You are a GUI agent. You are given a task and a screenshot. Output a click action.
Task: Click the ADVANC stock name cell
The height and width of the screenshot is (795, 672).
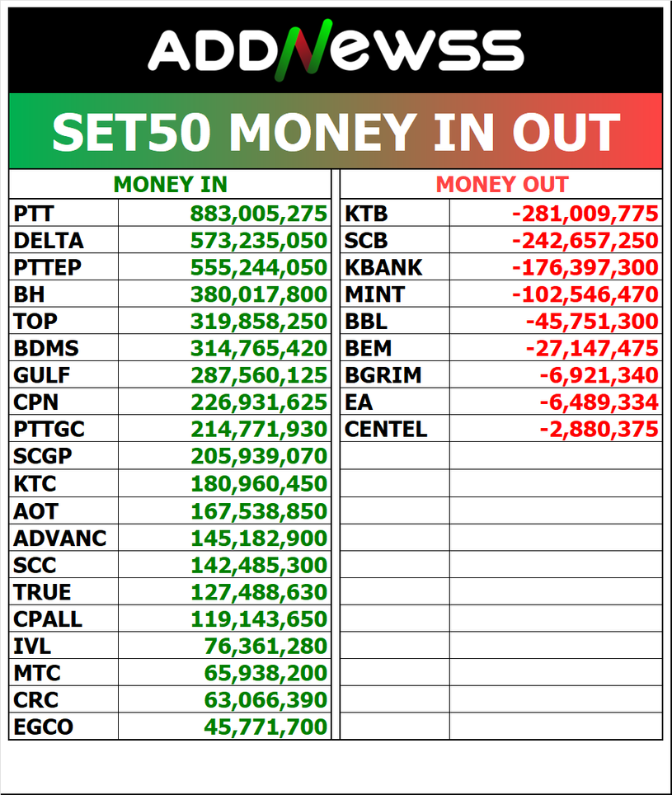[63, 539]
